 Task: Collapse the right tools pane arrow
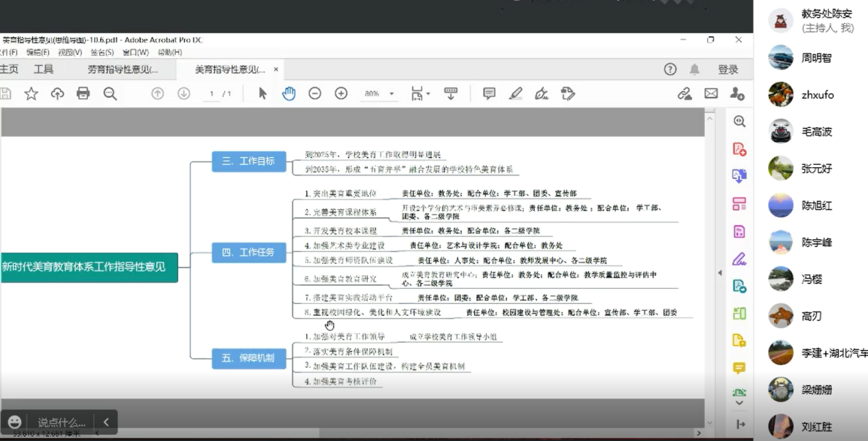click(x=719, y=273)
